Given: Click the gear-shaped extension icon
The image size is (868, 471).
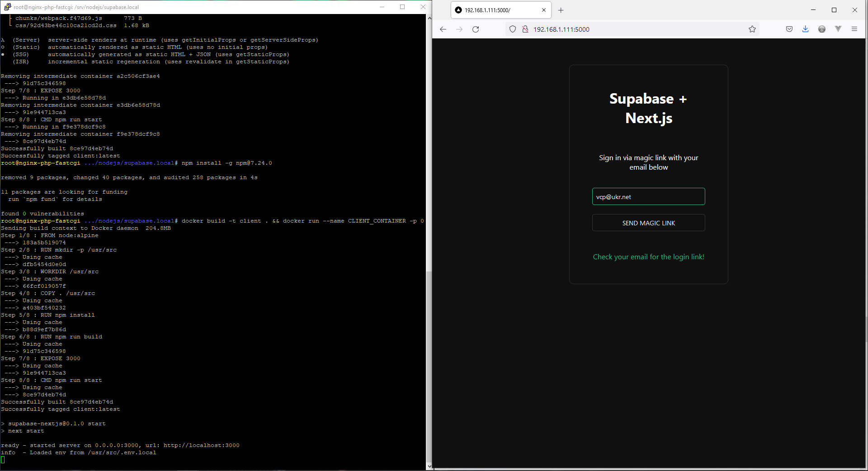Looking at the screenshot, I should [x=822, y=29].
